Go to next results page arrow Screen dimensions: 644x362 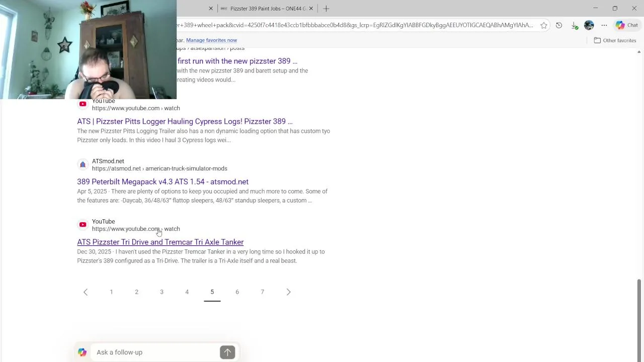[x=288, y=292]
